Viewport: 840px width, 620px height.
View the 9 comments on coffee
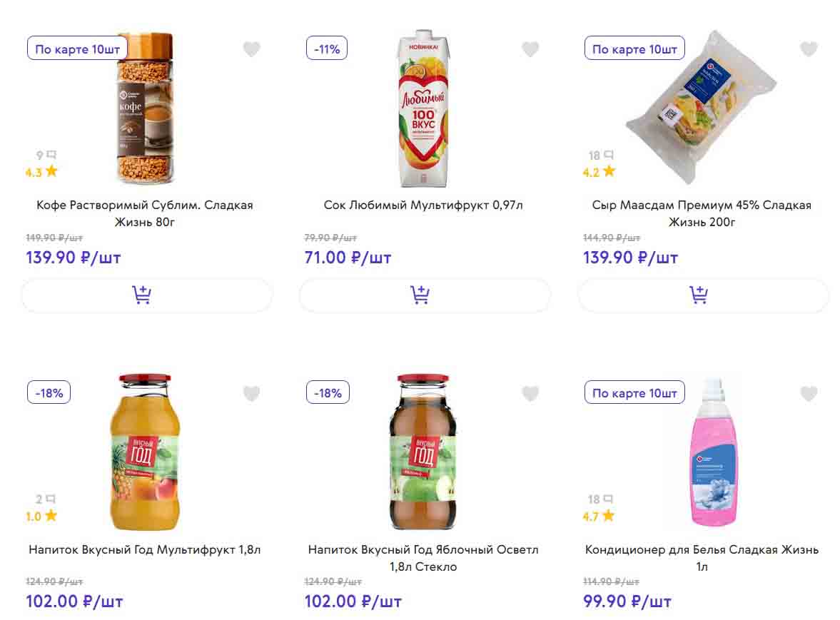pyautogui.click(x=46, y=155)
